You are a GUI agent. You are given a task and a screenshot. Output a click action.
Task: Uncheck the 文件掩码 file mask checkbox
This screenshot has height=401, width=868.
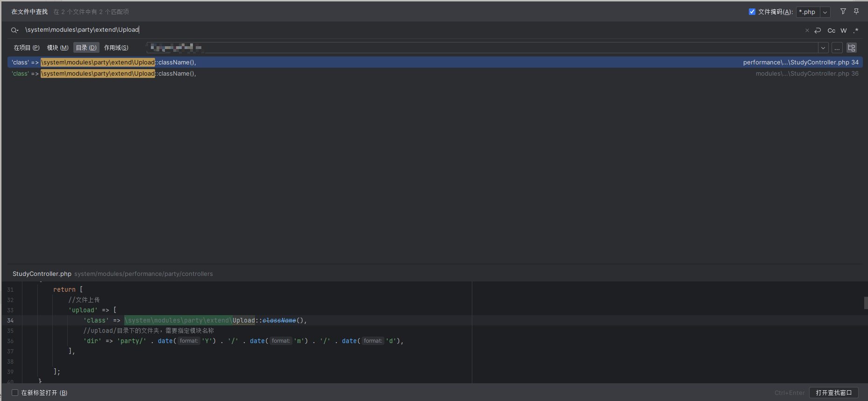pyautogui.click(x=752, y=12)
